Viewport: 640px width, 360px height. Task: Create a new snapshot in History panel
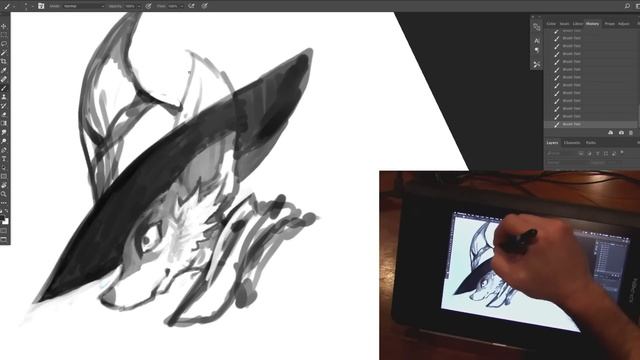[621, 133]
